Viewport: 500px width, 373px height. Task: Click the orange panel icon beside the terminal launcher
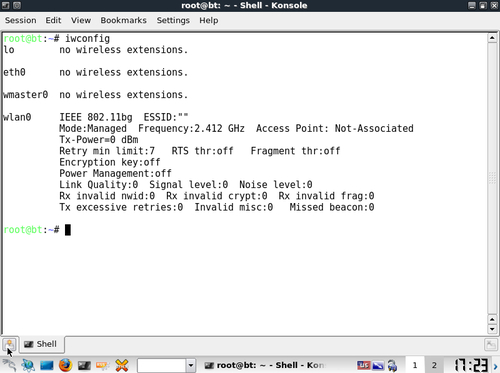103,366
